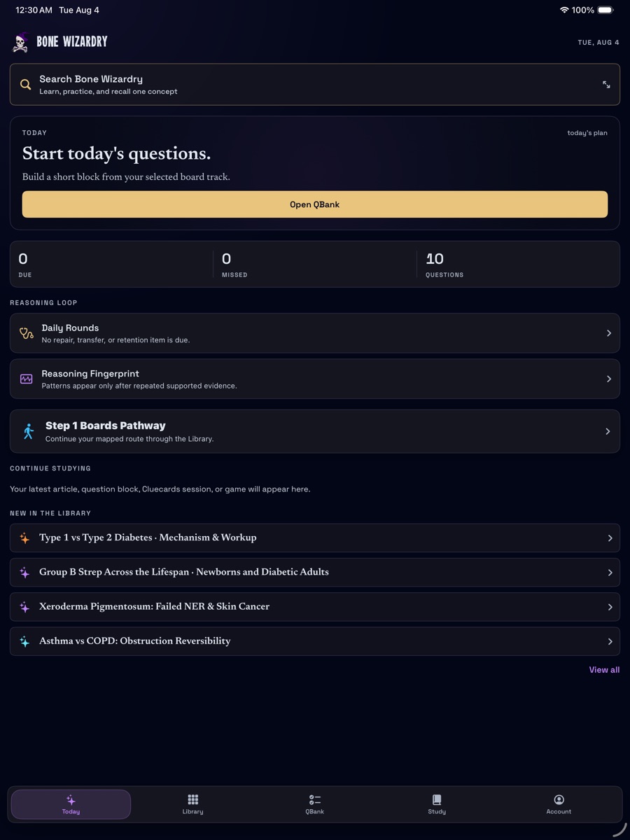The height and width of the screenshot is (840, 630).
Task: Click the today's plan label
Action: 587,133
